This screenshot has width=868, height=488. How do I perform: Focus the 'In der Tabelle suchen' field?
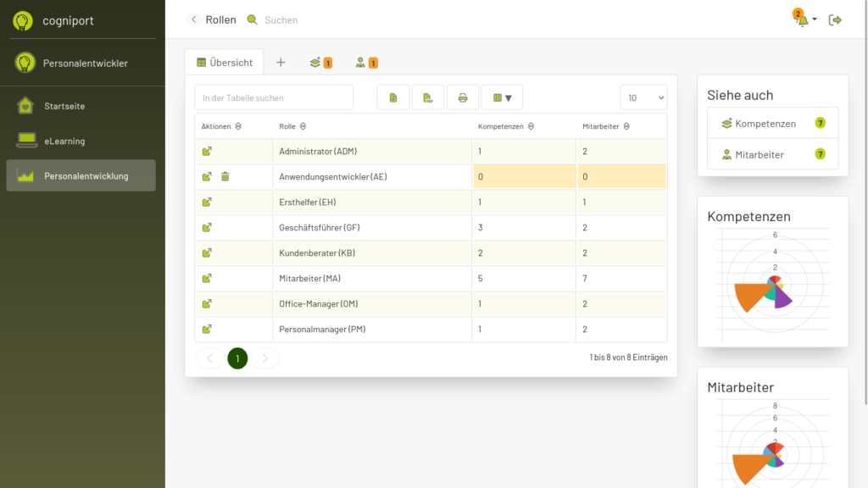pos(274,98)
